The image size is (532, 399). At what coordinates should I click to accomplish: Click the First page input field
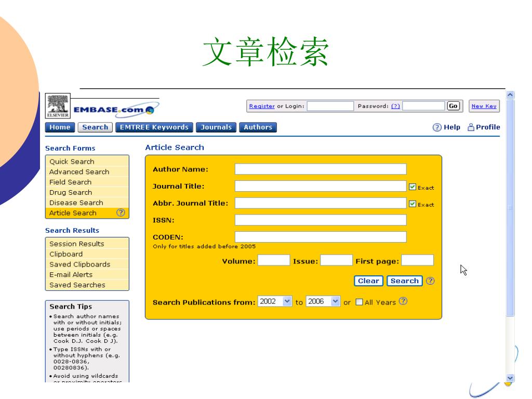418,260
